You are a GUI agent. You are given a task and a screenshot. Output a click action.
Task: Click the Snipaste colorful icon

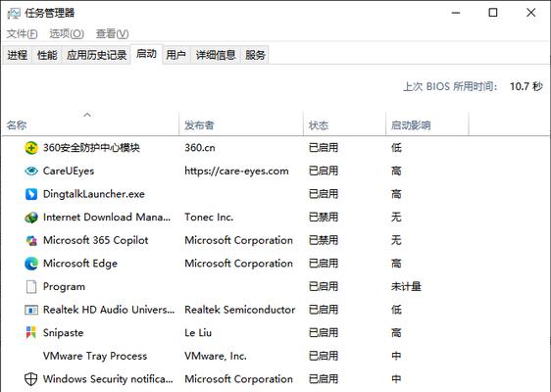[x=31, y=332]
